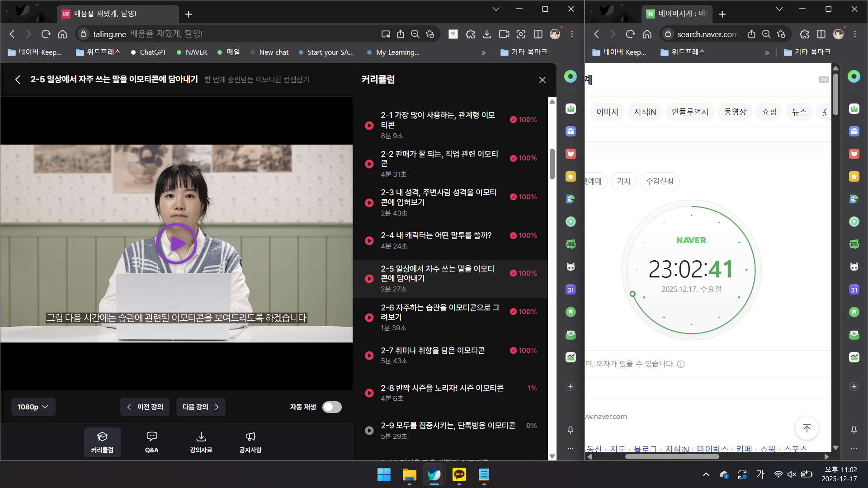Select the 이미지 search tab

point(607,112)
